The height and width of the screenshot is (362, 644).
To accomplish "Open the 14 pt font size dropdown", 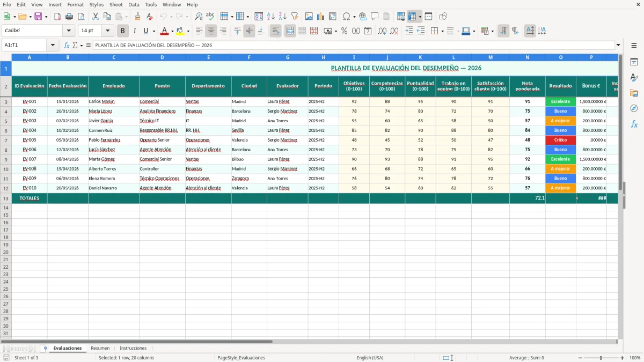I will 107,31.
